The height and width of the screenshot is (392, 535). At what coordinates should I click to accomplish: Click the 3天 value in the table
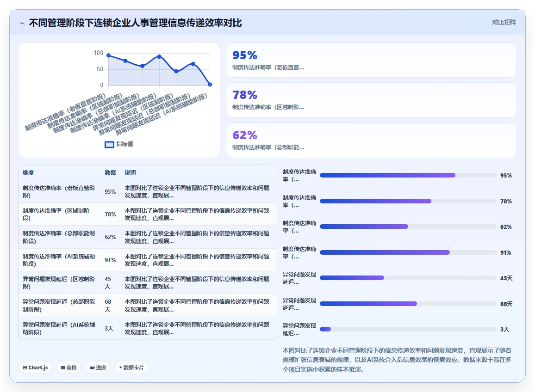tap(109, 328)
